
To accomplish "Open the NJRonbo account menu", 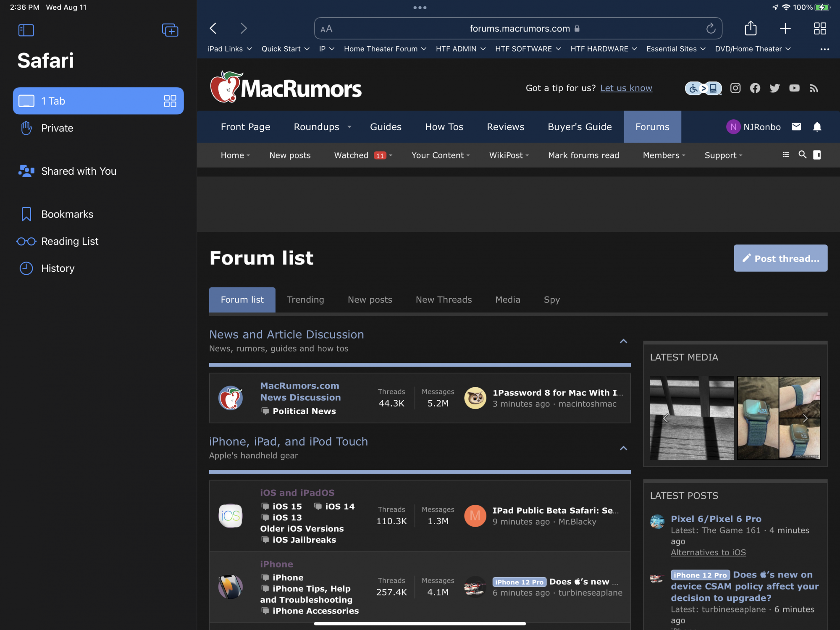I will (x=753, y=127).
